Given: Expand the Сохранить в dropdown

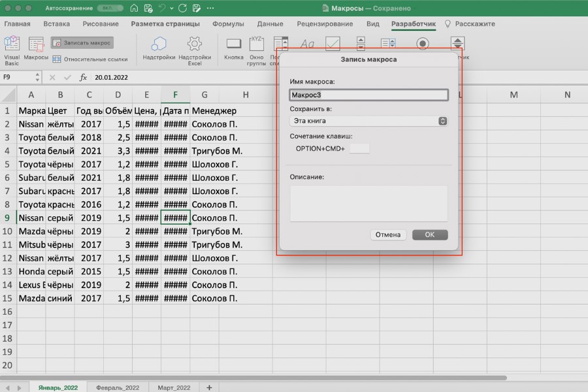Looking at the screenshot, I should click(442, 121).
